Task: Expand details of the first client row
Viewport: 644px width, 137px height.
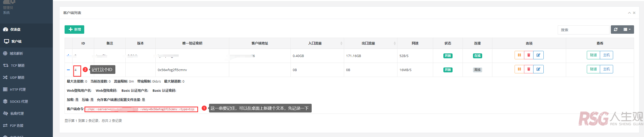Action: coord(68,55)
